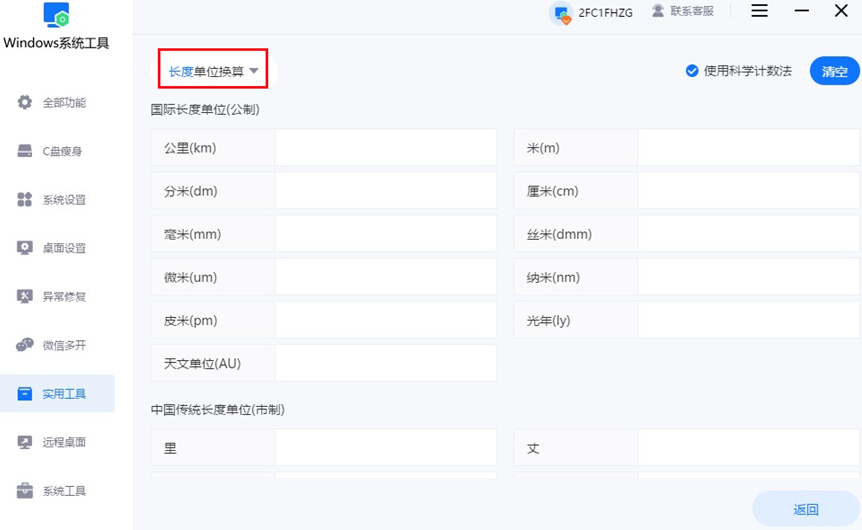Image resolution: width=862 pixels, height=530 pixels.
Task: Click the 异常修复 repair icon
Action: 25,296
